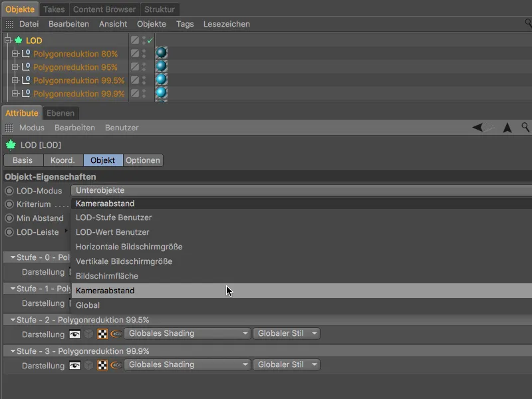The width and height of the screenshot is (532, 399).
Task: Click the box render icon in Stufe 2 Darstellung
Action: 88,334
